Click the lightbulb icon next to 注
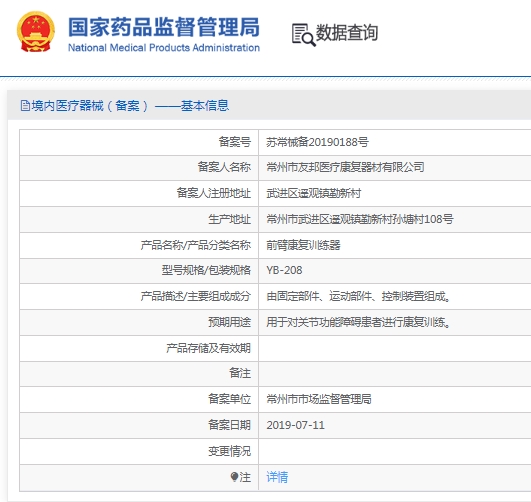Screen dimensions: 531x502 (x=234, y=477)
